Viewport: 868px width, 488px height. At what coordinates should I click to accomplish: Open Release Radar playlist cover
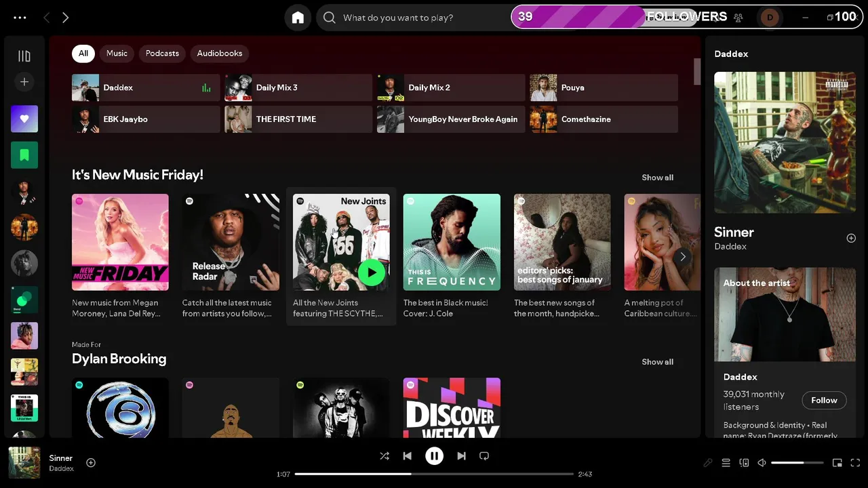coord(231,242)
